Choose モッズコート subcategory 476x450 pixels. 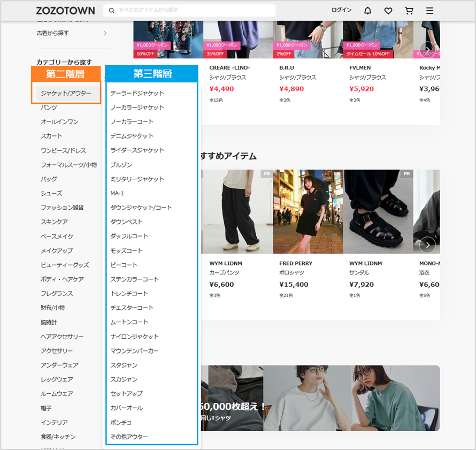point(127,251)
